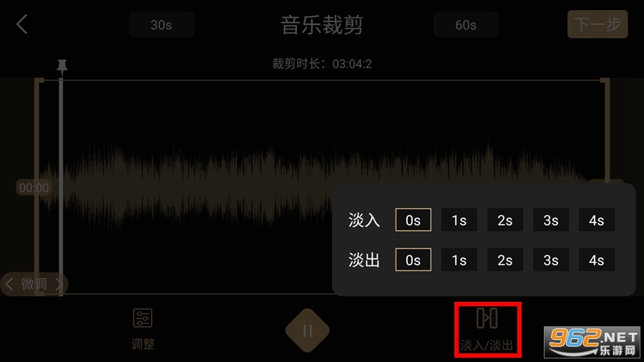This screenshot has height=362, width=644.
Task: Nudge left with the 微调 left chevron
Action: point(9,284)
